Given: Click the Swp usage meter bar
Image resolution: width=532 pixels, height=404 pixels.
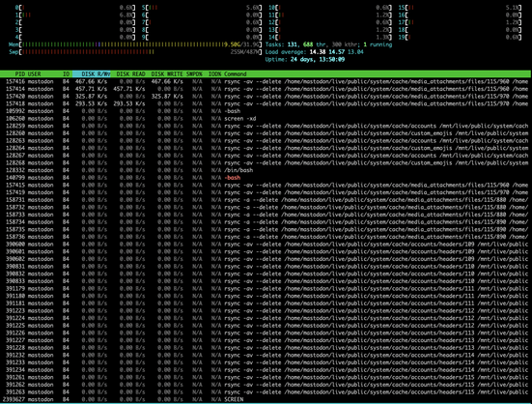Looking at the screenshot, I should point(135,52).
